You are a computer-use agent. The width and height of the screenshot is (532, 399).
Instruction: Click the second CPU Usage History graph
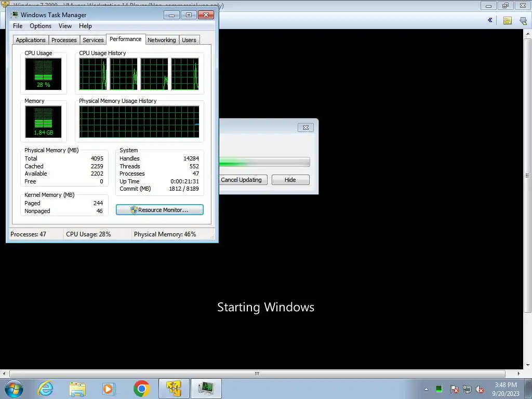click(124, 74)
